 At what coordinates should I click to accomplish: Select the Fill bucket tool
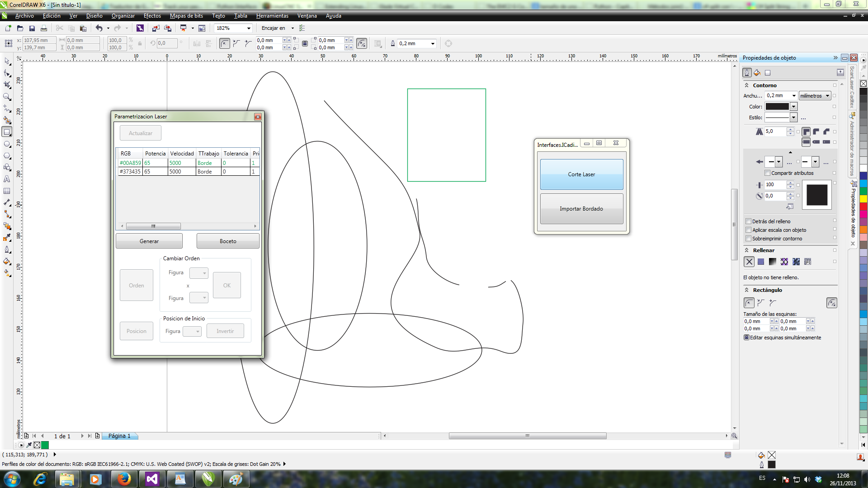coord(7,261)
